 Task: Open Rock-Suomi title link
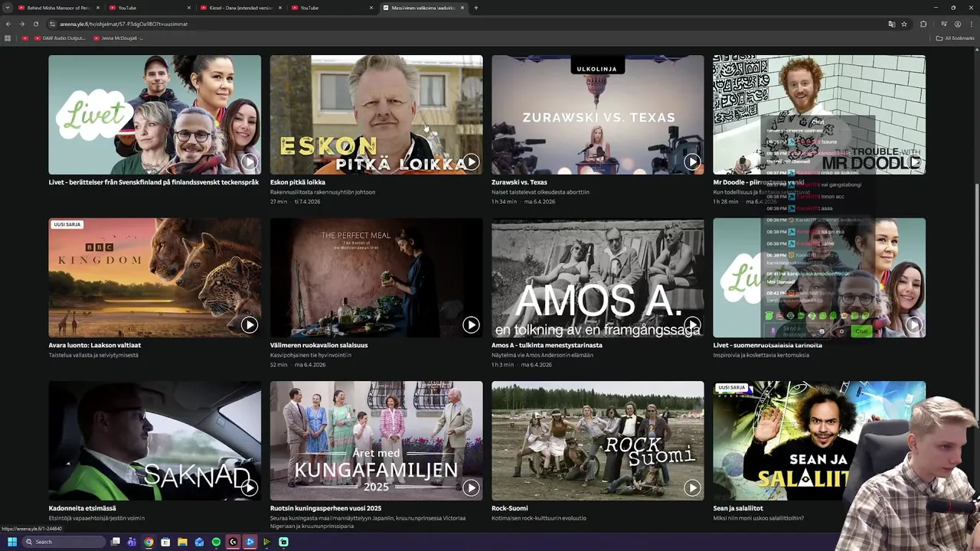510,508
